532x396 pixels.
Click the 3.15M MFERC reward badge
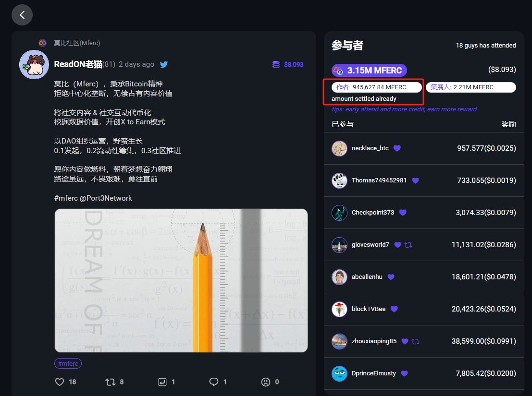pos(369,71)
